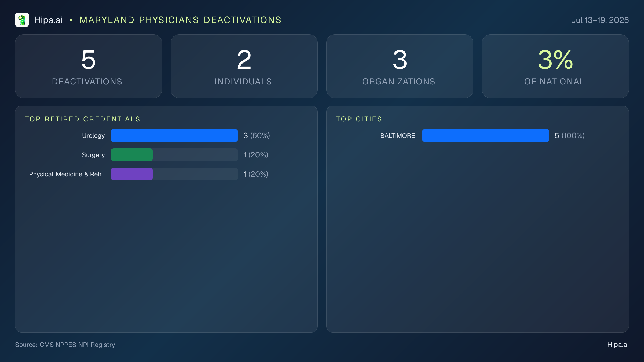
Task: Select the Surgery credential label
Action: pyautogui.click(x=93, y=155)
